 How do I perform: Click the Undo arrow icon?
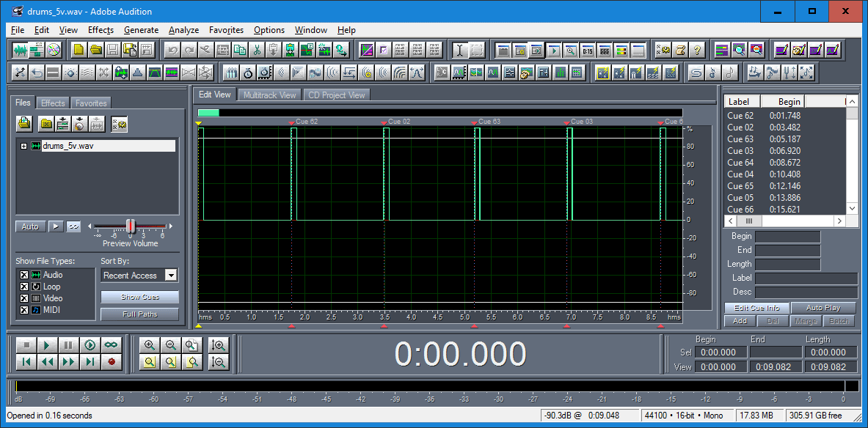[172, 51]
